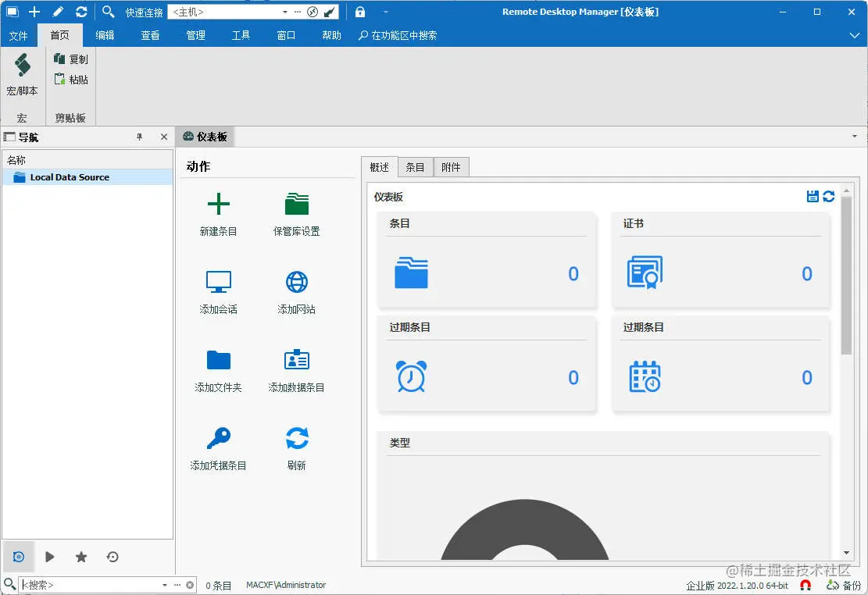
Task: Click the lock application icon in title bar
Action: click(x=360, y=12)
